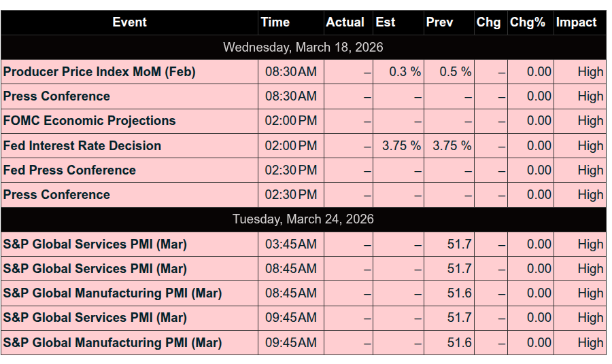Click High impact for FOMC Economic Projections
Viewport: 612px width, 364px height.
click(x=590, y=121)
